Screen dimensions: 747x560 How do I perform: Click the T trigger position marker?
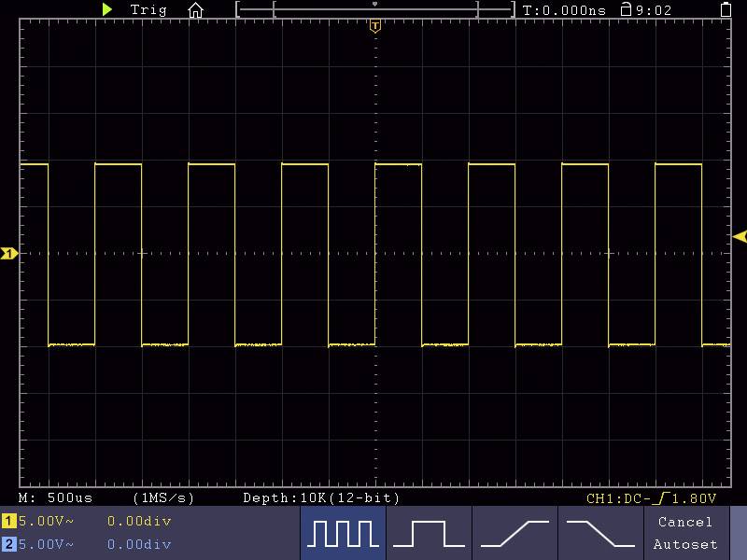(375, 26)
